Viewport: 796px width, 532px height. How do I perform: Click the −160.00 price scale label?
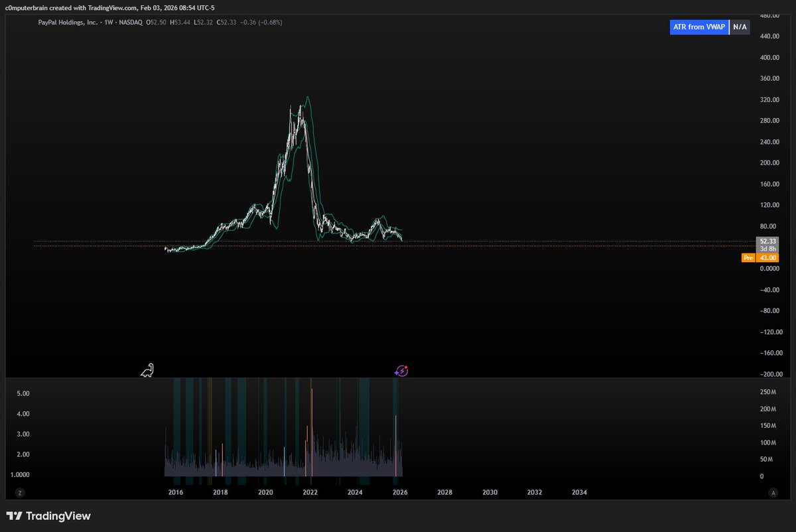tap(771, 354)
